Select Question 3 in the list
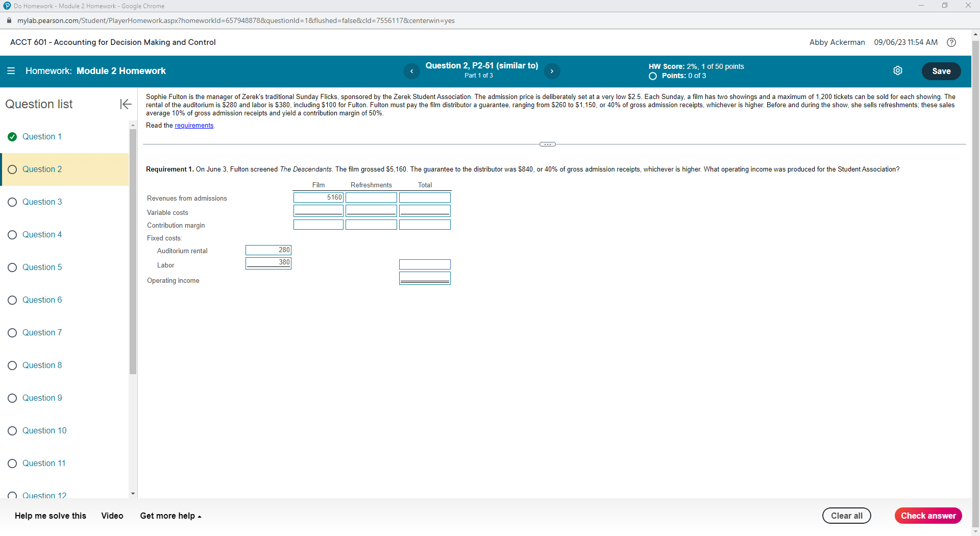Screen dimensions: 980x536 [x=42, y=202]
